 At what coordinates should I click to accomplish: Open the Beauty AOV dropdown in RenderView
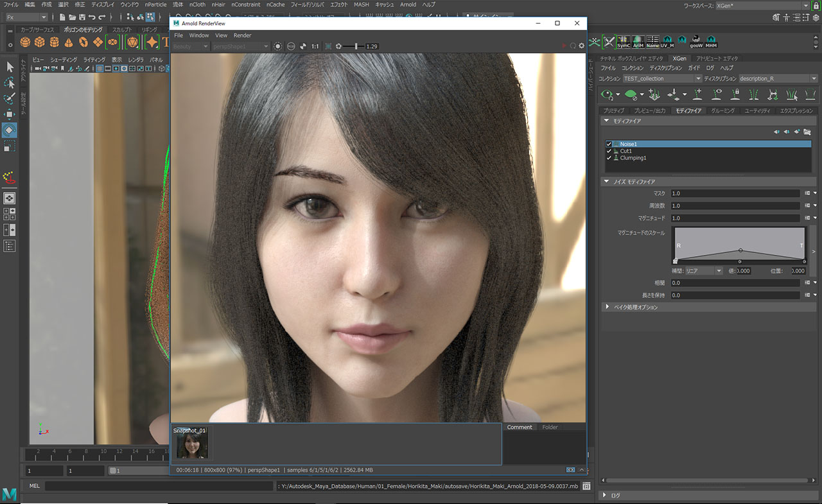pos(191,46)
